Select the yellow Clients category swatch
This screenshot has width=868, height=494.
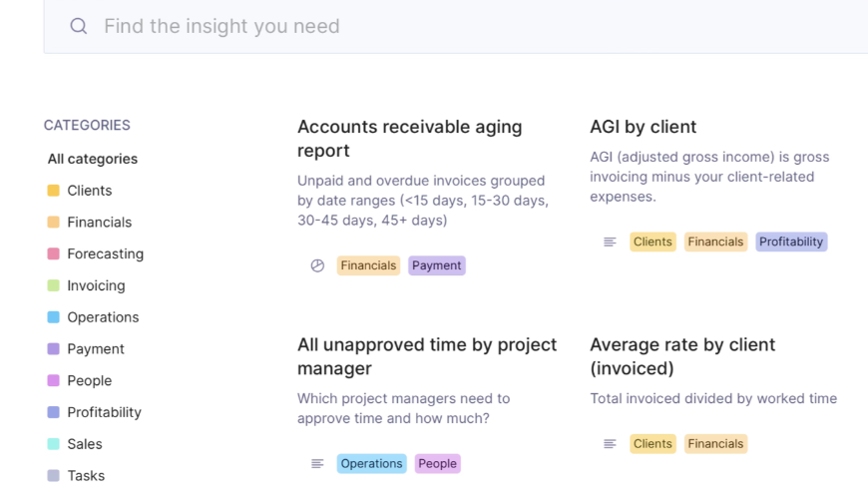[54, 191]
